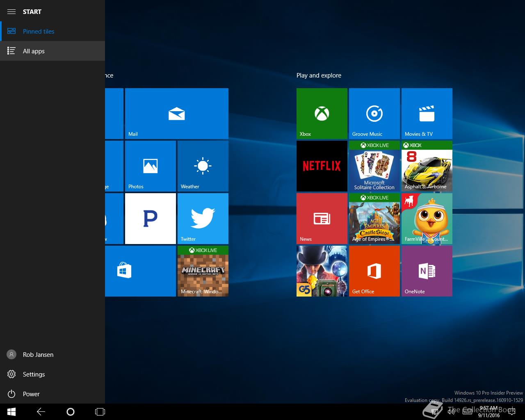Image resolution: width=525 pixels, height=420 pixels.
Task: Show the touch keyboard
Action: click(x=467, y=412)
